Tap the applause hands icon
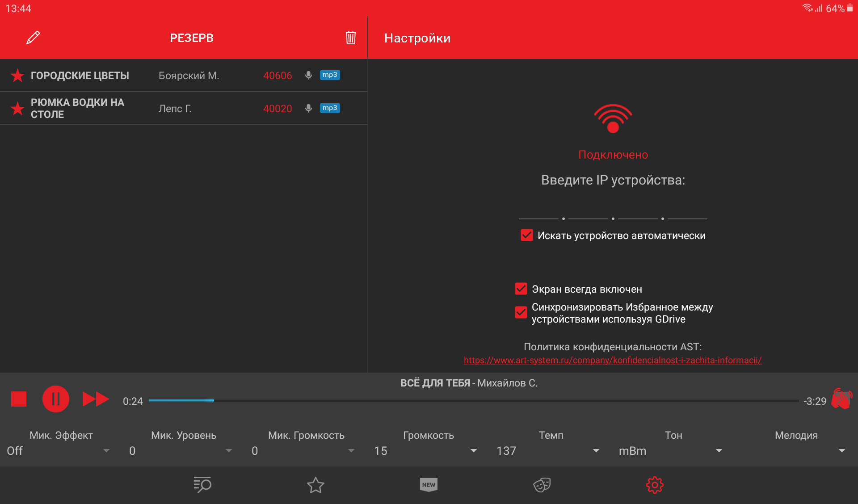858x504 pixels. (x=842, y=399)
